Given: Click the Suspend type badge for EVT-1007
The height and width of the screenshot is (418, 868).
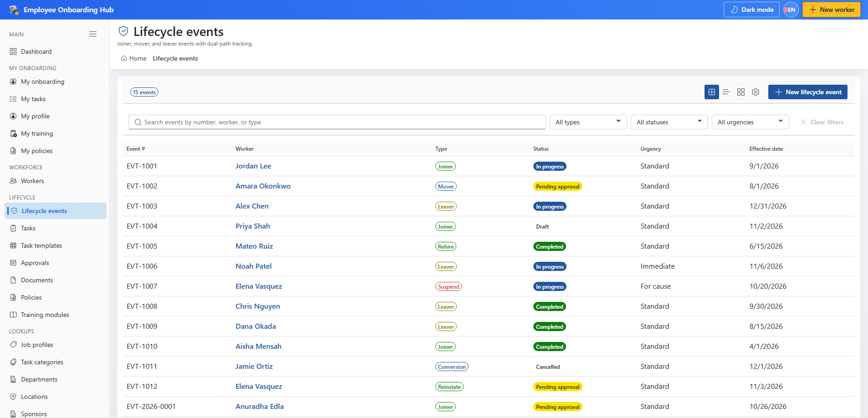Looking at the screenshot, I should tap(449, 286).
